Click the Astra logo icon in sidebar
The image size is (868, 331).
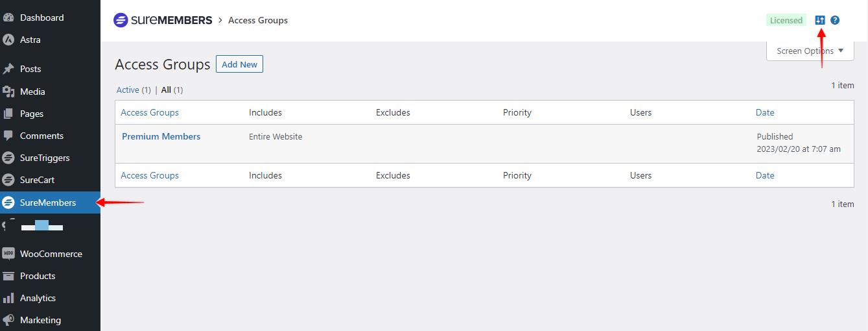click(8, 40)
